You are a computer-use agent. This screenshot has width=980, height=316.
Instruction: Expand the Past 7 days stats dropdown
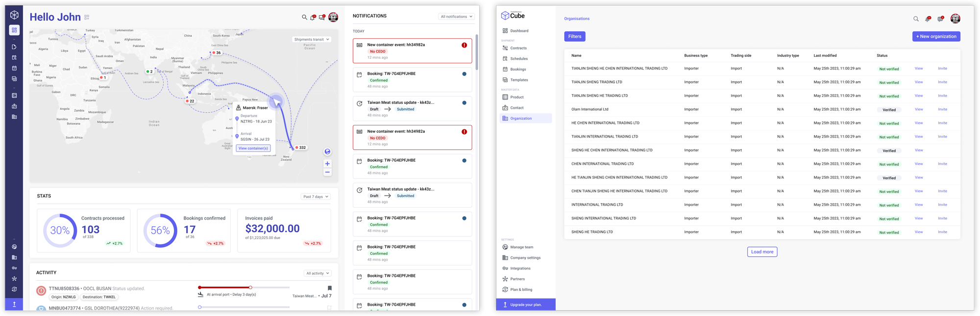click(316, 196)
